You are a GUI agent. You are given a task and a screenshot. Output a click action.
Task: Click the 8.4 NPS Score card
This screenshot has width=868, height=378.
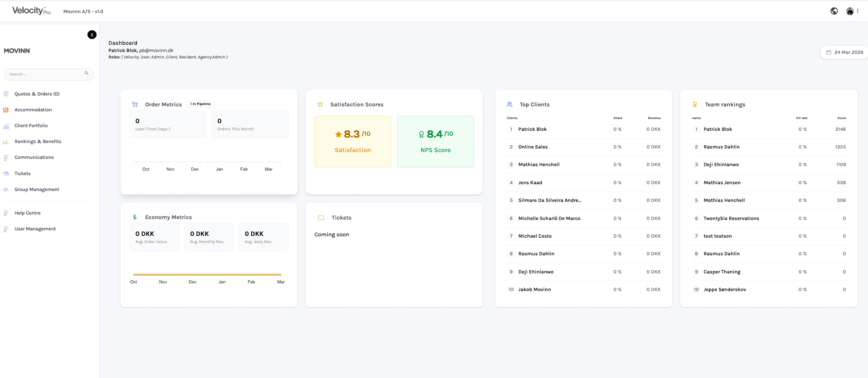[x=436, y=142]
